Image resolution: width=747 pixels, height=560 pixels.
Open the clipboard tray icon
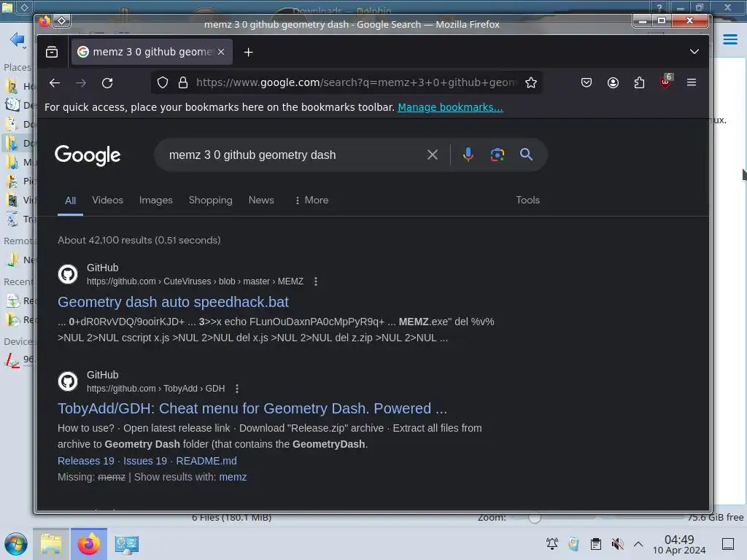point(595,544)
